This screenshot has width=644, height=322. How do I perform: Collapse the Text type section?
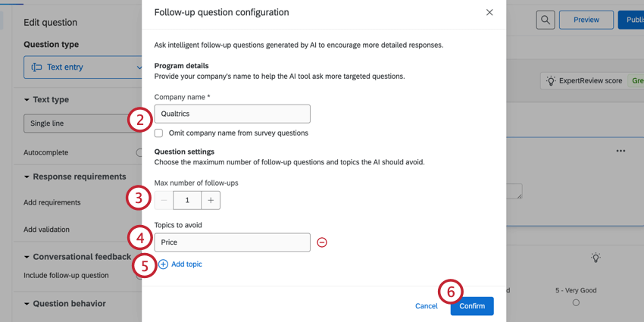(x=27, y=100)
